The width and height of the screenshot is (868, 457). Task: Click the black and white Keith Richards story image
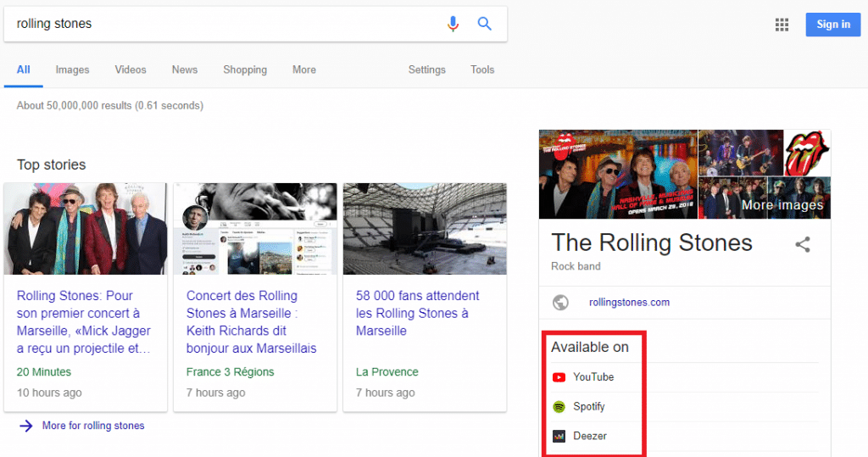(255, 229)
